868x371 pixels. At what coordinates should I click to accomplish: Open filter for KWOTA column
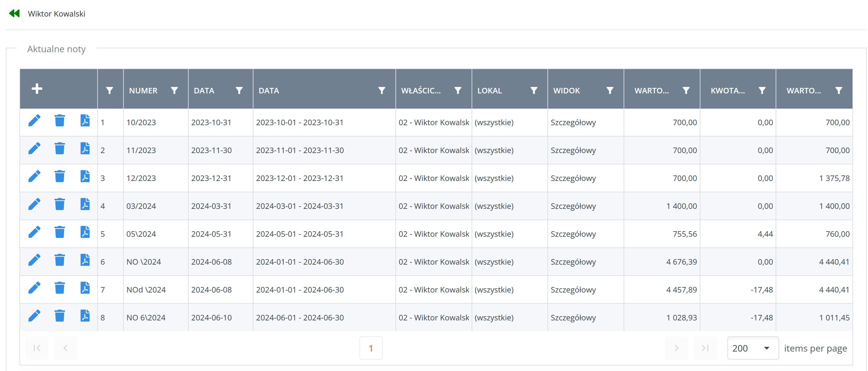pos(762,90)
